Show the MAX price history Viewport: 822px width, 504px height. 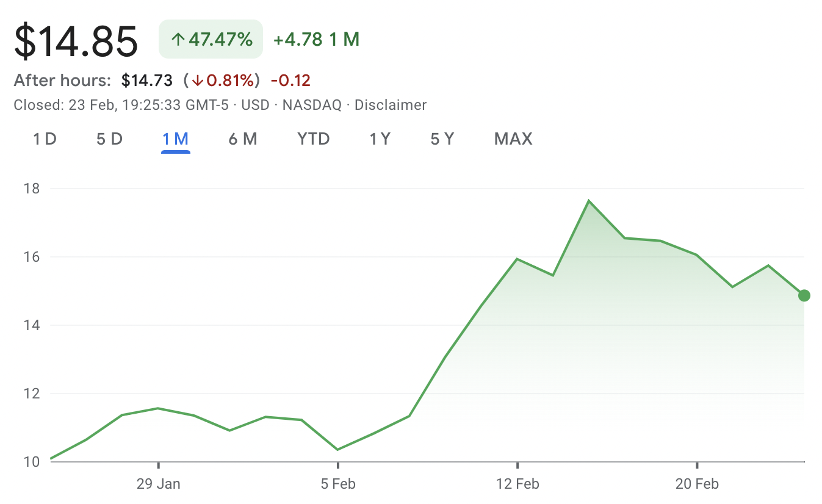pos(513,139)
